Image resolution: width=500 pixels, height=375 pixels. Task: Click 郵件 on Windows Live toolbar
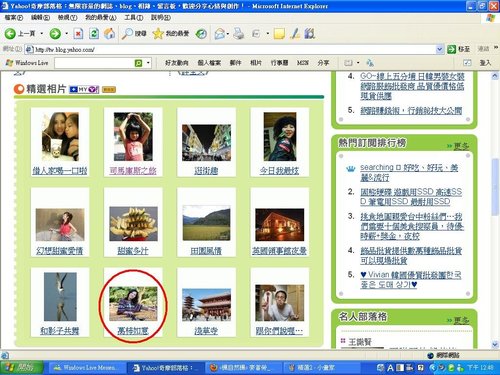coord(235,63)
